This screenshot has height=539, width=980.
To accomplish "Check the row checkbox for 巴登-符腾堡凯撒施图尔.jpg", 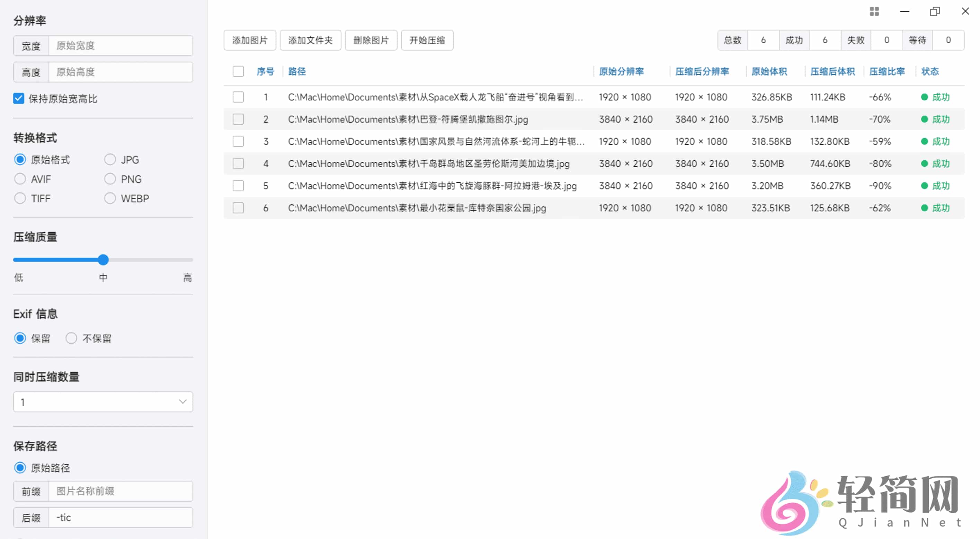I will pos(238,119).
